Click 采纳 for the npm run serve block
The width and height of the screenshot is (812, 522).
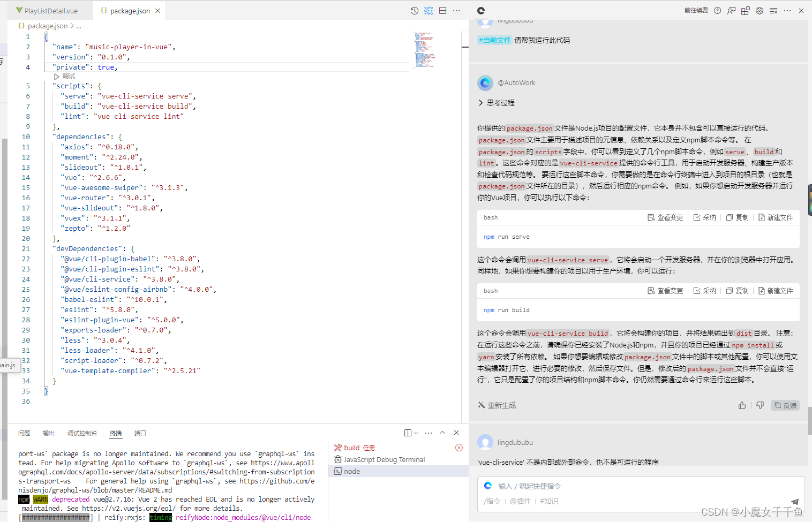pyautogui.click(x=705, y=217)
